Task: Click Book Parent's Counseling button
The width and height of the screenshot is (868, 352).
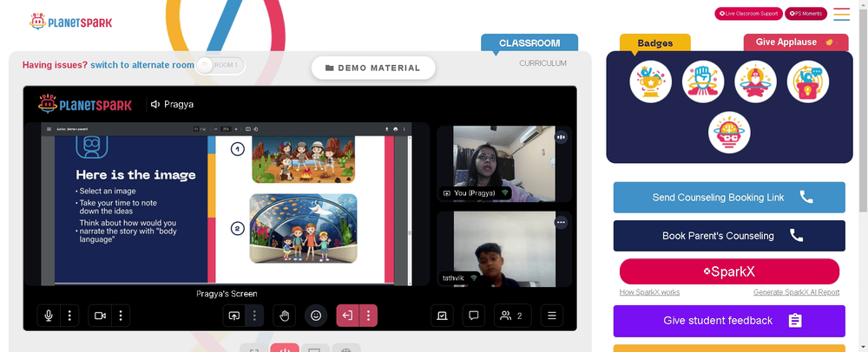Action: [729, 236]
